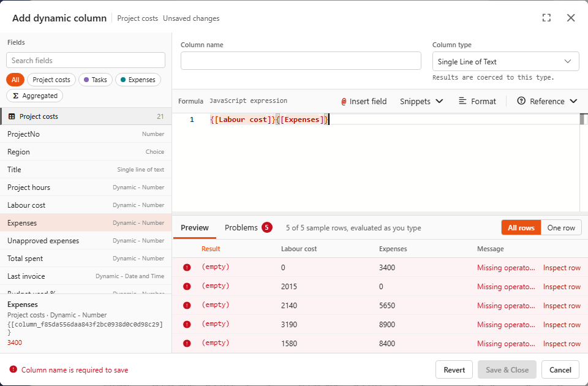The height and width of the screenshot is (386, 588).
Task: Click the {[Expenses]} token in formula
Action: pos(302,119)
